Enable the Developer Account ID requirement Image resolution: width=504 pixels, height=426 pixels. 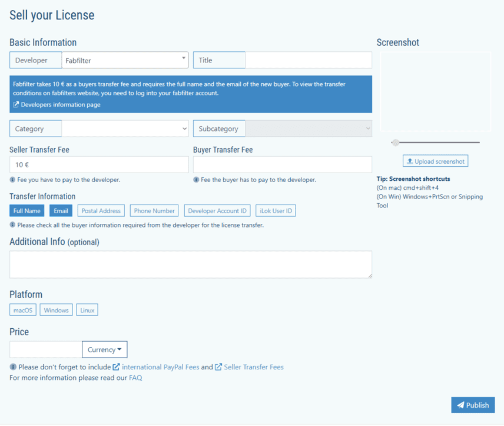[217, 211]
